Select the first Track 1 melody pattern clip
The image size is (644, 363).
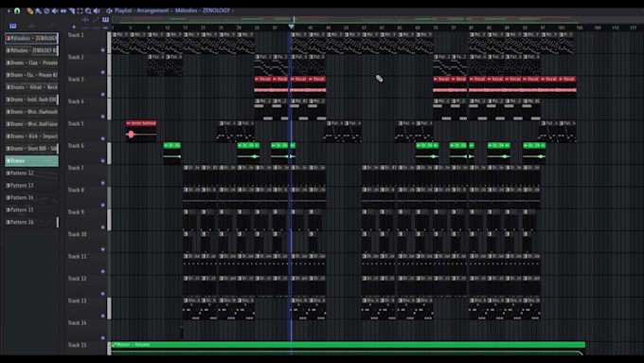pyautogui.click(x=120, y=43)
